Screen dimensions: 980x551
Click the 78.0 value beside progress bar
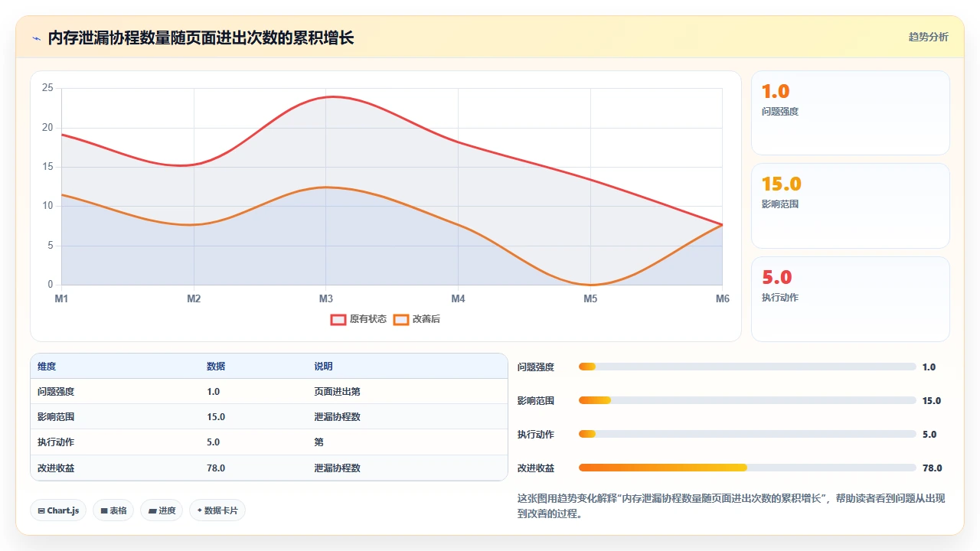coord(932,468)
